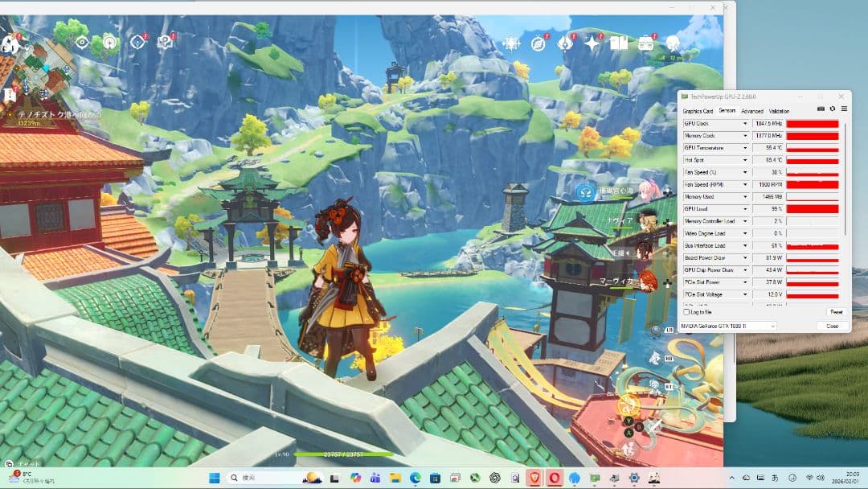Enable the Log to file checkbox

[686, 312]
